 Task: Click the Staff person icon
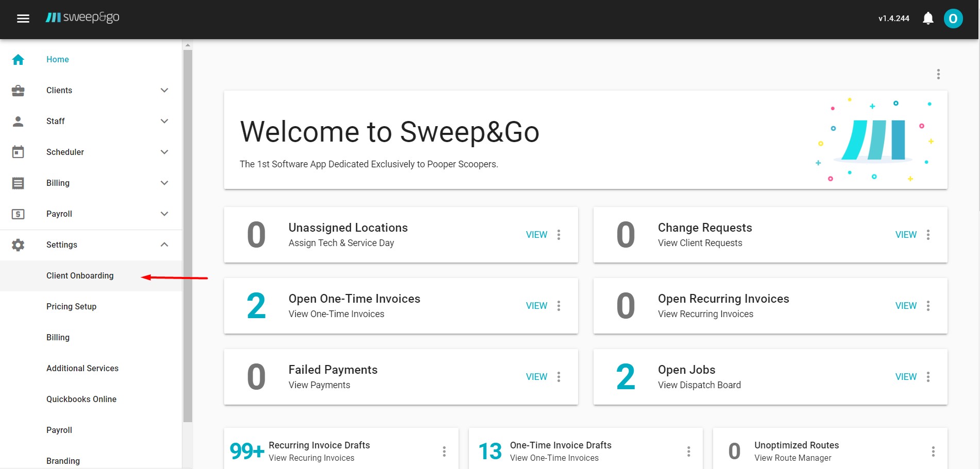(x=18, y=121)
